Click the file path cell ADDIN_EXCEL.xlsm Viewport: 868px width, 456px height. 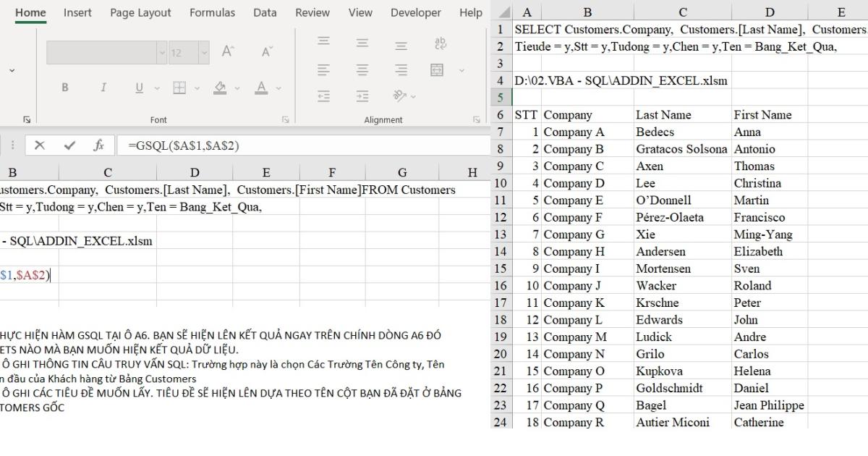(621, 80)
